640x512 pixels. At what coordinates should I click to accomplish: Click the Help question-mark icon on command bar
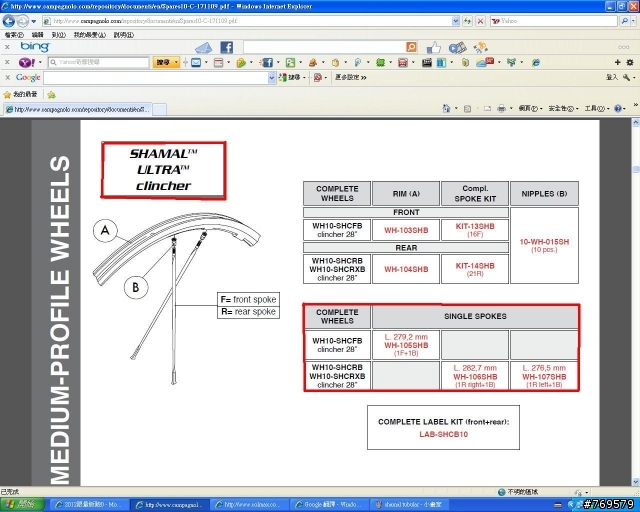point(618,109)
